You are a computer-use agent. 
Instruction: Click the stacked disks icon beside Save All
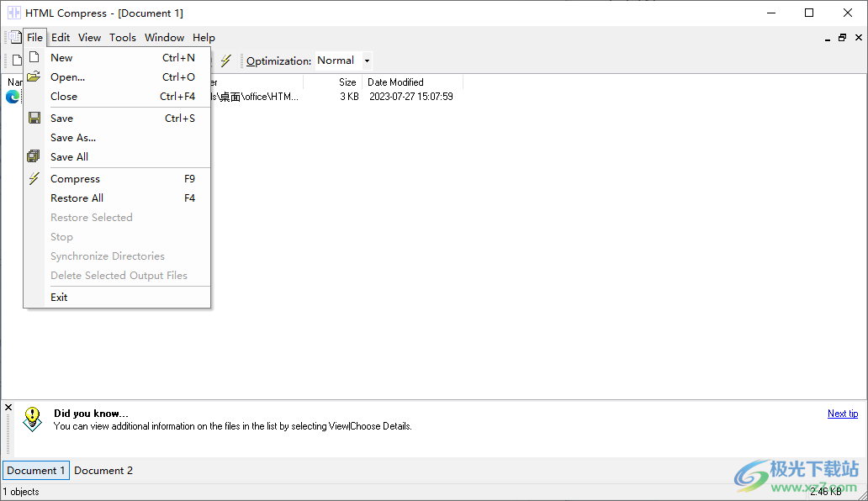[34, 156]
